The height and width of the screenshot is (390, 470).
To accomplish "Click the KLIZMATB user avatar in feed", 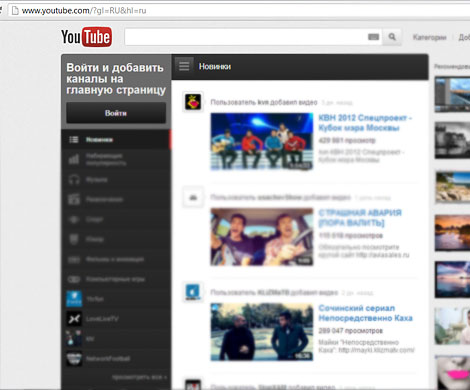I will pyautogui.click(x=193, y=292).
